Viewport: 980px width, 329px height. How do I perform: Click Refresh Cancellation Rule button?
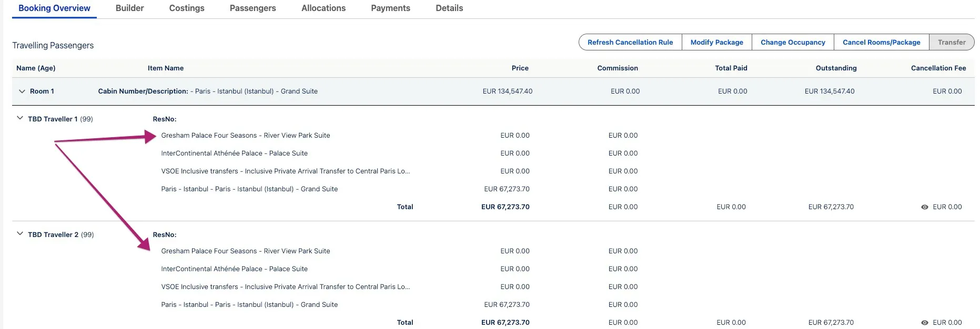[x=630, y=43]
